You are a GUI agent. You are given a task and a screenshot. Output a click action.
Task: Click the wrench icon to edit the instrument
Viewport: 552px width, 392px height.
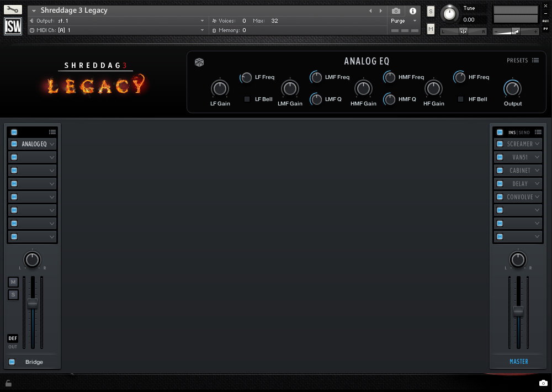12,9
